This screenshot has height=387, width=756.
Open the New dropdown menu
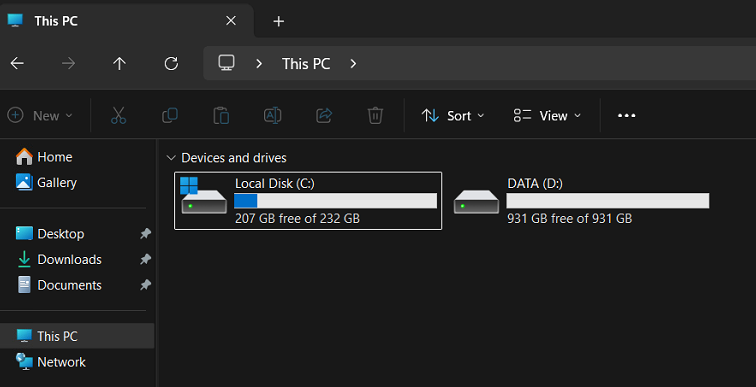[40, 116]
